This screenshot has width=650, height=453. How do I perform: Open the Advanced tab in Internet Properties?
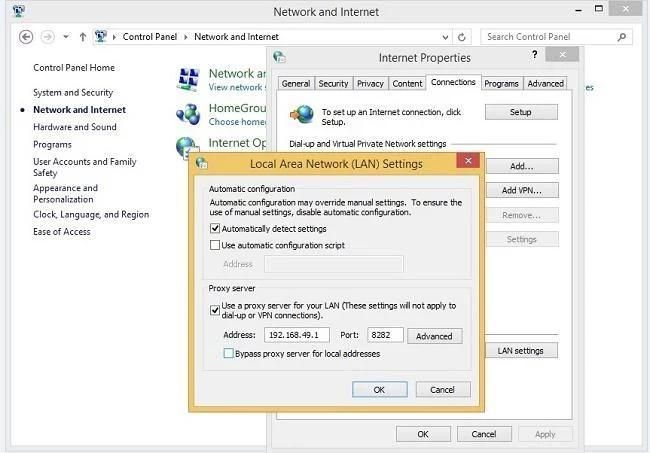546,84
